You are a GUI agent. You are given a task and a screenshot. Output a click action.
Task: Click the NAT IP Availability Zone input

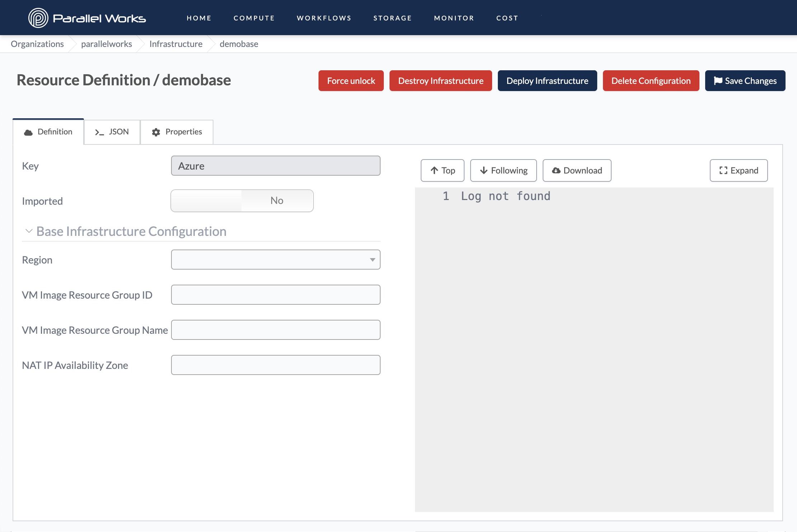tap(275, 365)
